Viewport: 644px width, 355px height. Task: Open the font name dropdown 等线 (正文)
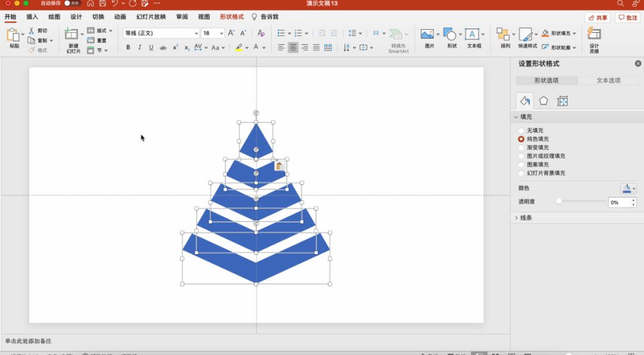click(161, 33)
